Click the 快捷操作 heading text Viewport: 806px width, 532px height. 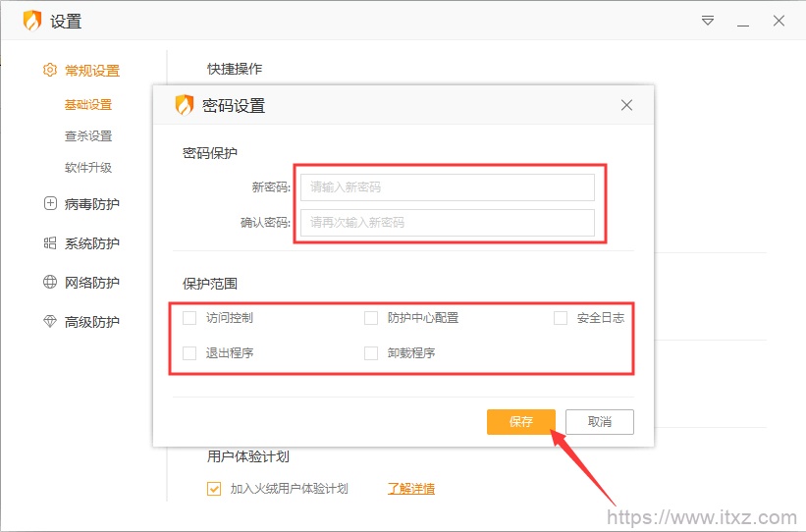coord(235,69)
